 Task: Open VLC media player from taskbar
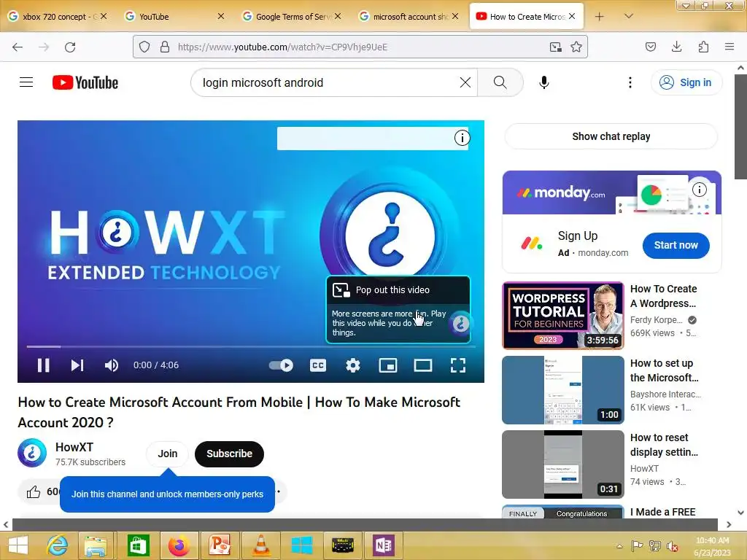(x=260, y=545)
